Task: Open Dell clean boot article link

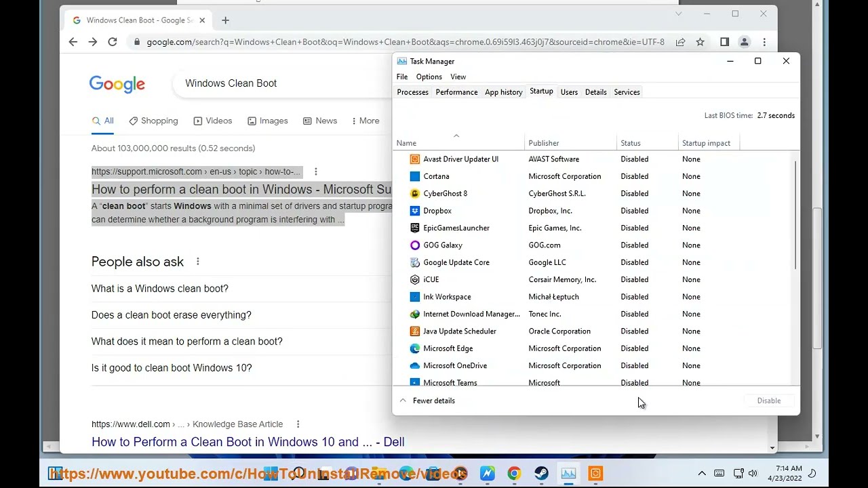Action: tap(248, 442)
